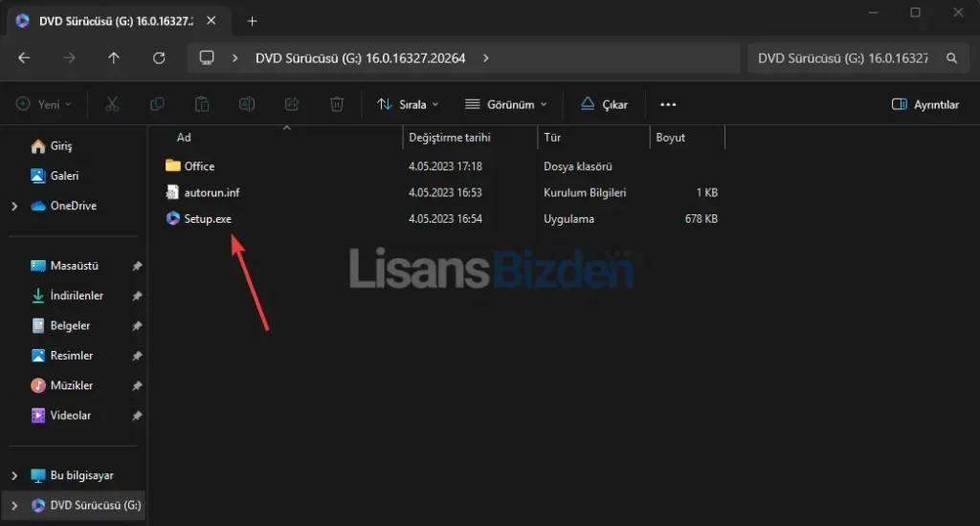980x526 pixels.
Task: Go forward with the forward arrow
Action: click(69, 58)
